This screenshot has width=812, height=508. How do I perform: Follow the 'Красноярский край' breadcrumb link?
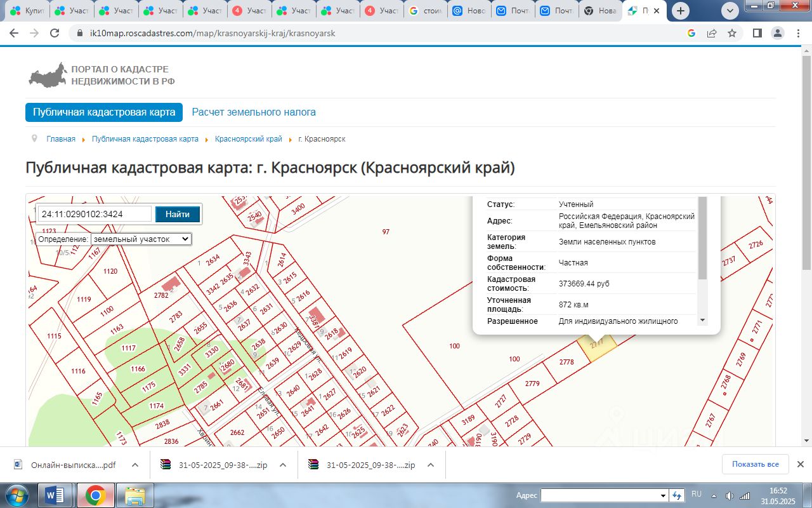coord(248,139)
